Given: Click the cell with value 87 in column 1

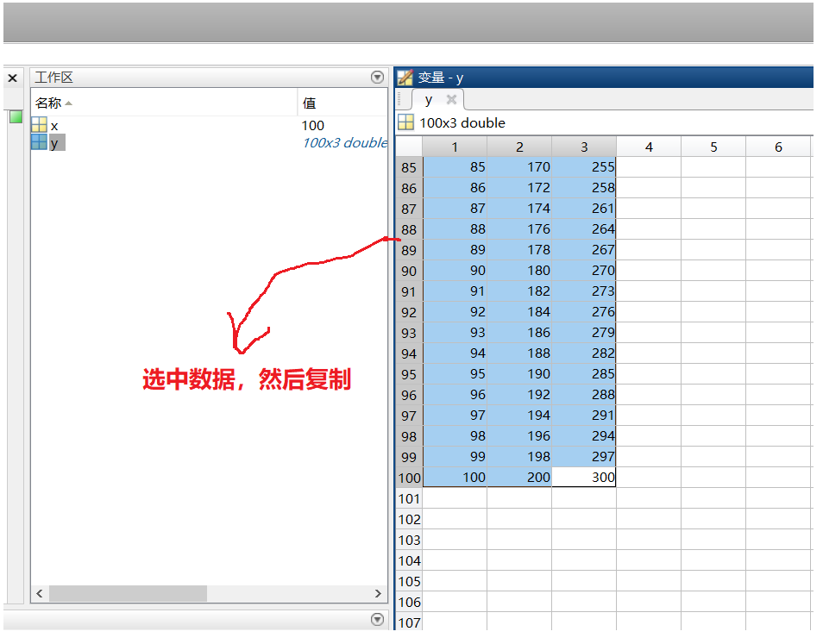Looking at the screenshot, I should 455,208.
